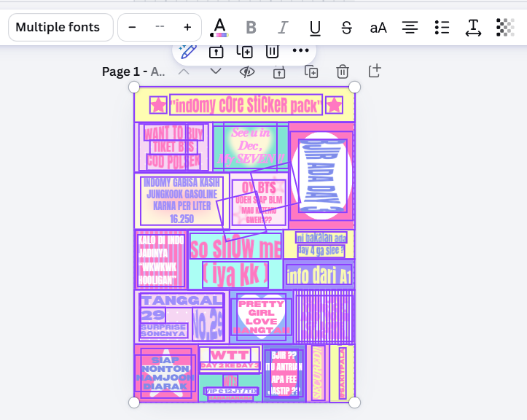527x420 pixels.
Task: Decrease font size with minus button
Action: (132, 27)
